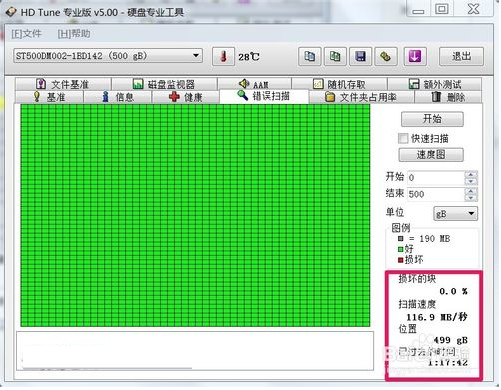Click the 退出 exit button
This screenshot has height=390, width=501.
pos(461,56)
